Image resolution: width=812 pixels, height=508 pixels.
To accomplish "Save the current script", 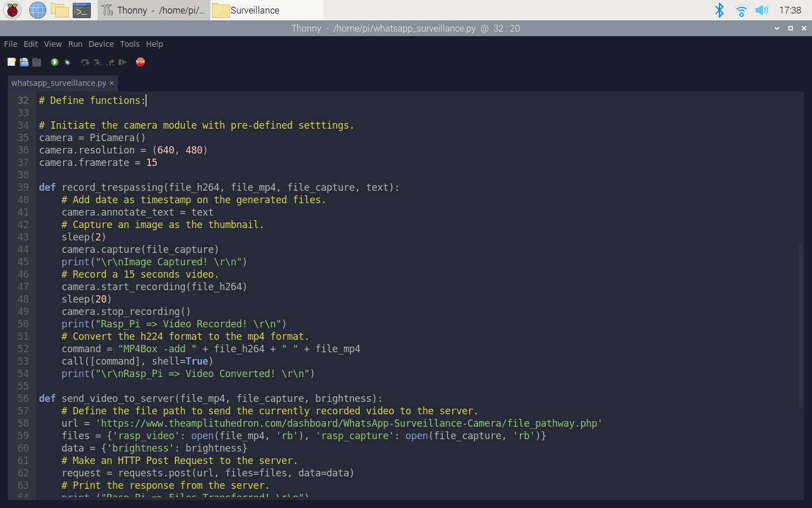I will tap(36, 62).
